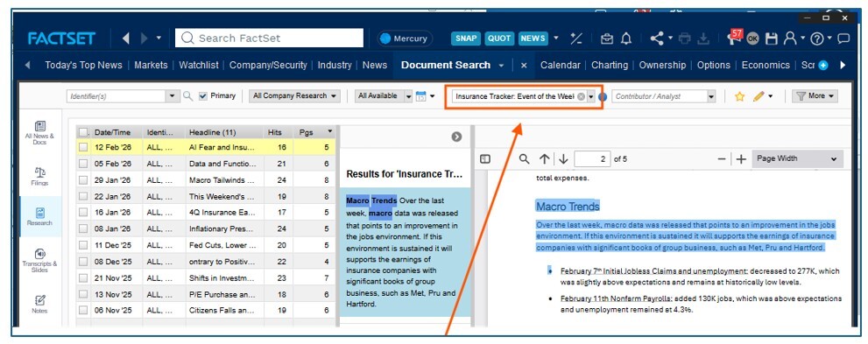Click the Search FactSet input field
Screen dimensions: 868x344
point(270,39)
